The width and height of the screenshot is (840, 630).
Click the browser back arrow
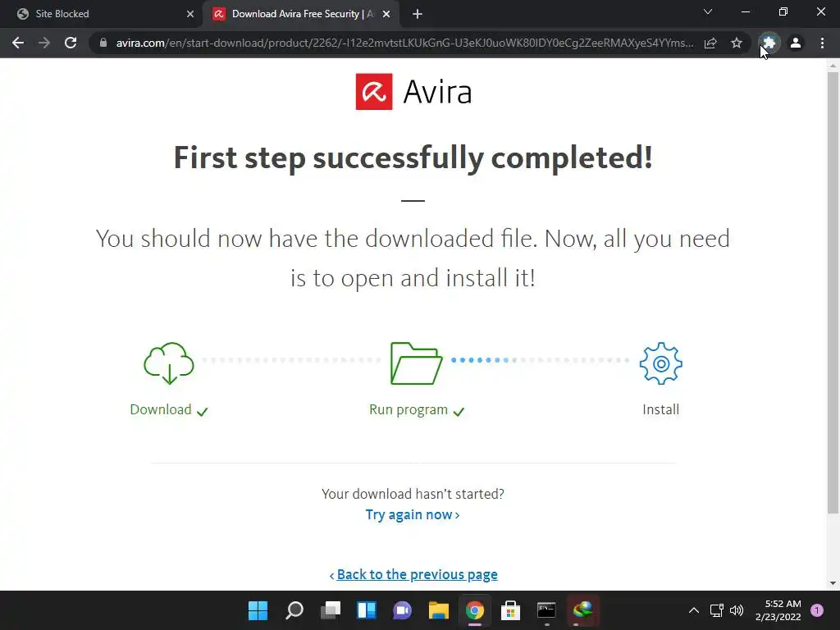pyautogui.click(x=18, y=43)
